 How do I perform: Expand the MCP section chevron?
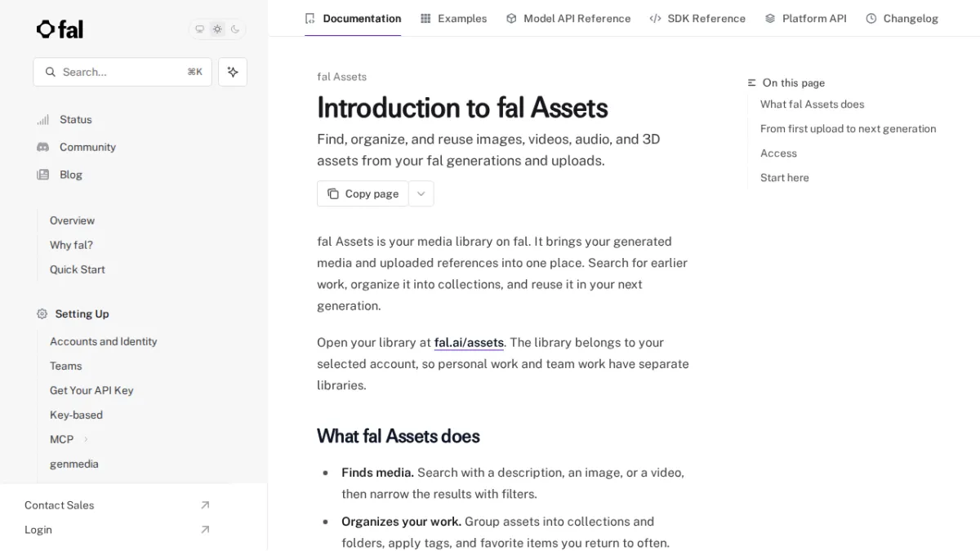pos(86,439)
